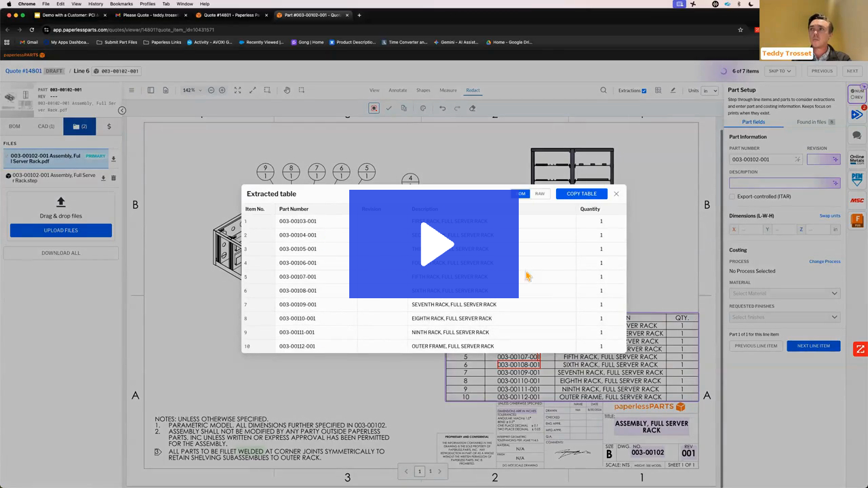Open the Annotate tab

(x=397, y=90)
